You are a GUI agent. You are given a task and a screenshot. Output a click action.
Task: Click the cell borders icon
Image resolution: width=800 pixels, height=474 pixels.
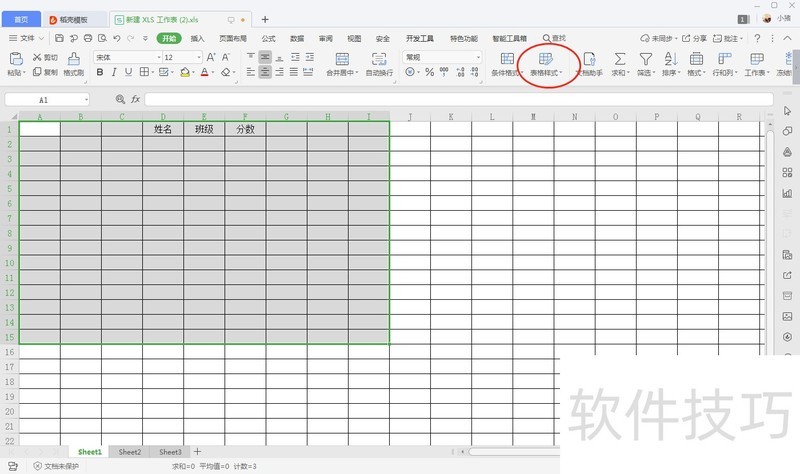pyautogui.click(x=144, y=72)
